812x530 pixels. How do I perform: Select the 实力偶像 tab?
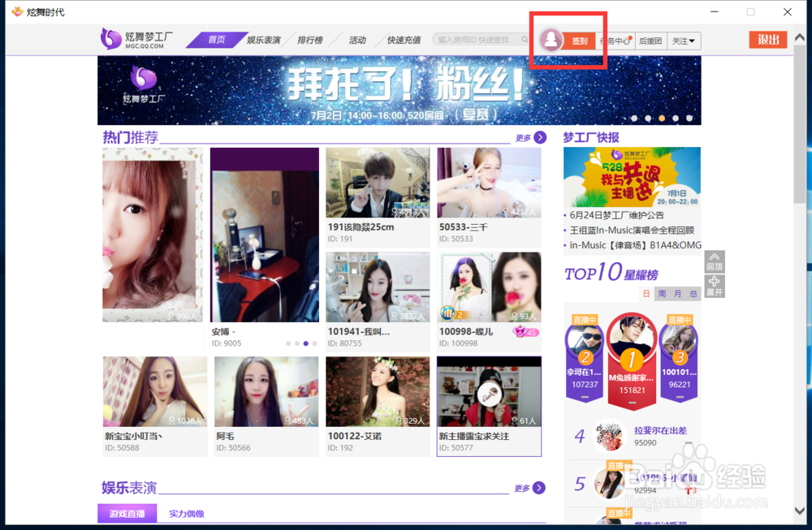(x=187, y=514)
